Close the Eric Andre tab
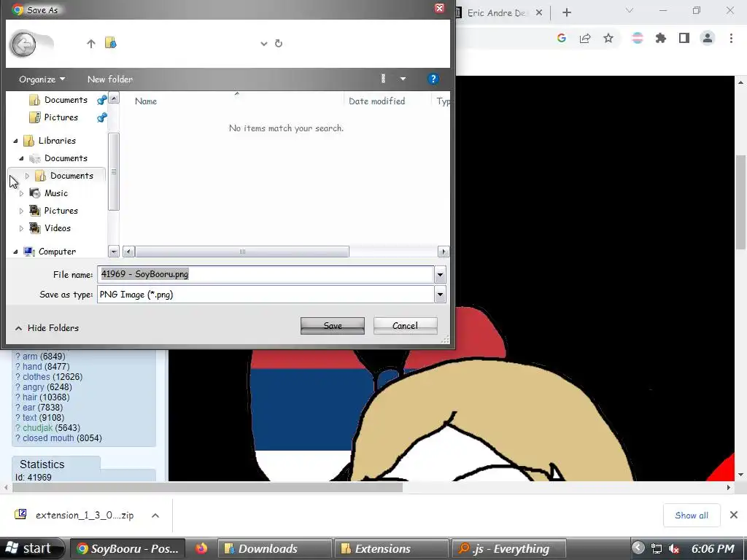The height and width of the screenshot is (560, 747). [539, 13]
